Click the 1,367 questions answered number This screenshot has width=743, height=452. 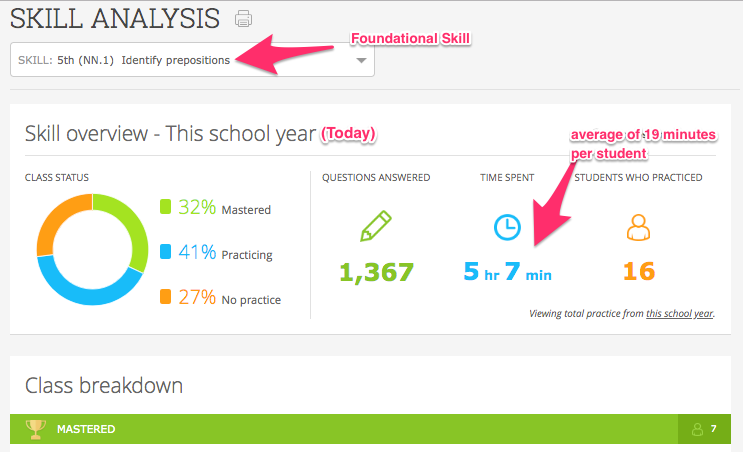click(x=376, y=271)
